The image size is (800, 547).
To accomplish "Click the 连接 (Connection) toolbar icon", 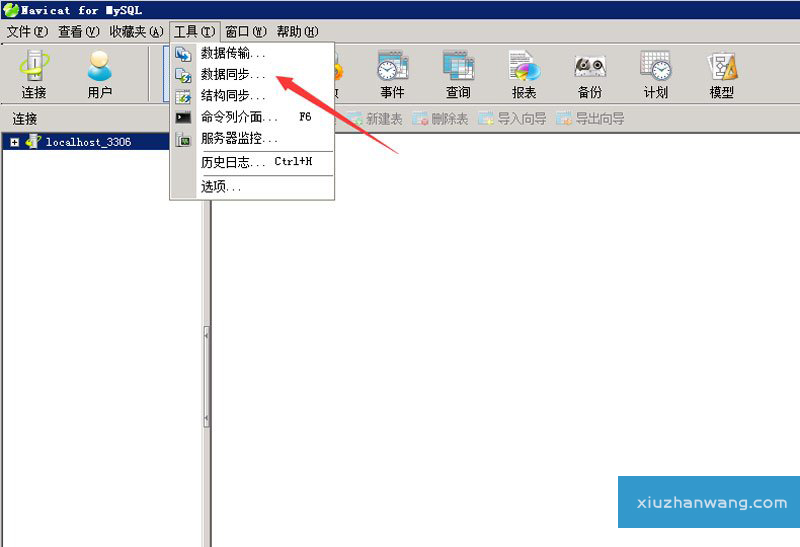I will coord(34,74).
